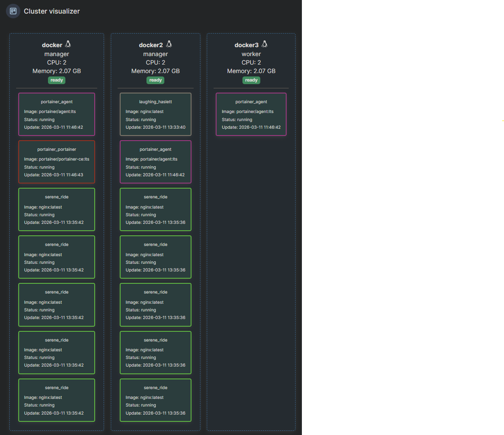
Task: Select bottom serene_ride task in docker2 column
Action: click(155, 400)
